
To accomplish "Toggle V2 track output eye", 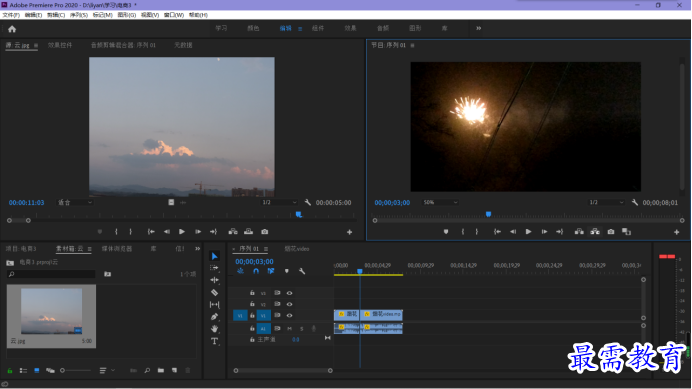I will (x=290, y=304).
